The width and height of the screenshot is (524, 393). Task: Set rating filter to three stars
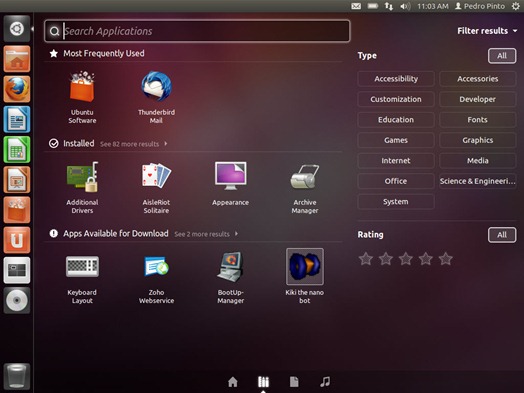point(406,259)
